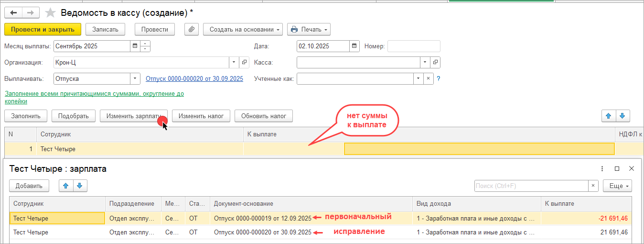Open the Создать на основании dropdown
This screenshot has height=244, width=644.
tap(243, 29)
